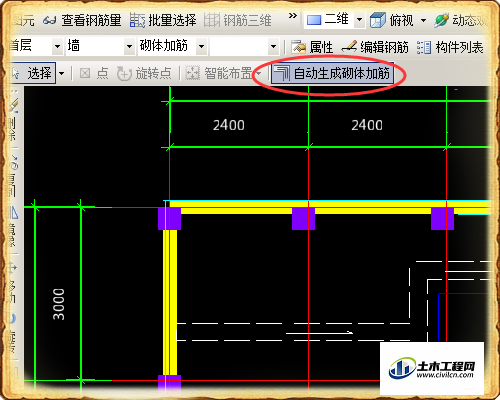Click the 复制 tool in left sidebar
Viewport: 500px width, 400px height.
pos(12,177)
